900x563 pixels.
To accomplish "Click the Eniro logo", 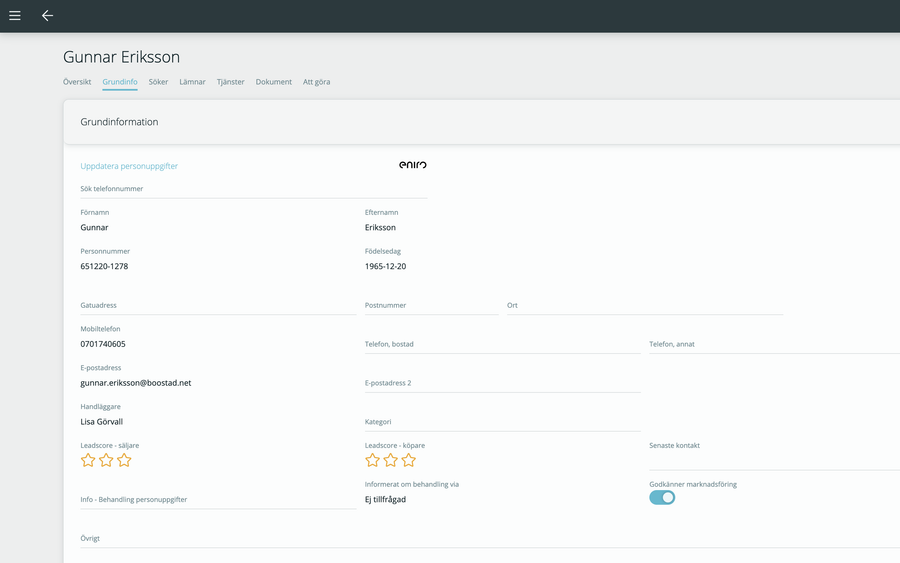I will point(413,165).
